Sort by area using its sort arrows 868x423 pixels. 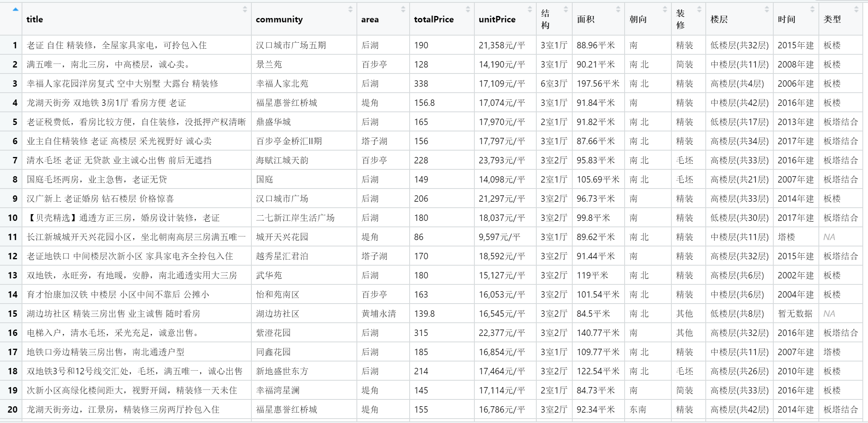(x=403, y=9)
